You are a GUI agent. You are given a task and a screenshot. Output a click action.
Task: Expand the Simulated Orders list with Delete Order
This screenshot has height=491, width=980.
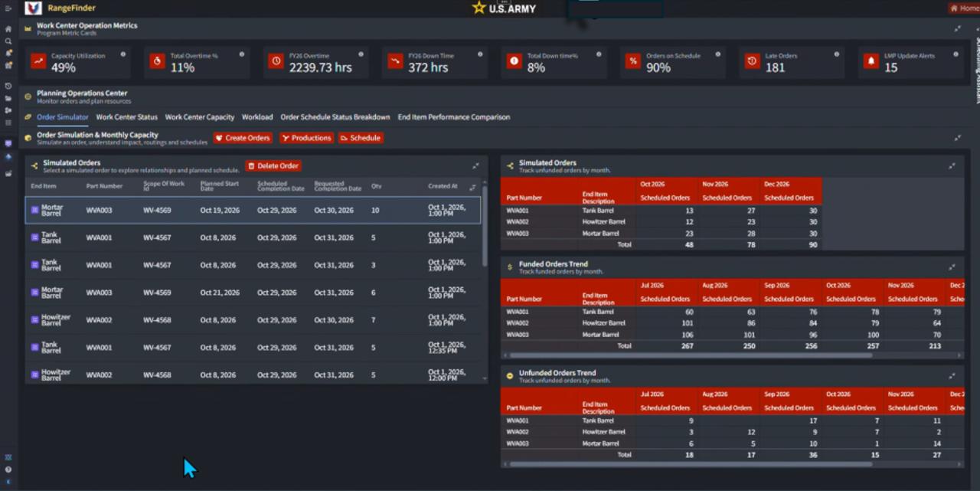475,165
